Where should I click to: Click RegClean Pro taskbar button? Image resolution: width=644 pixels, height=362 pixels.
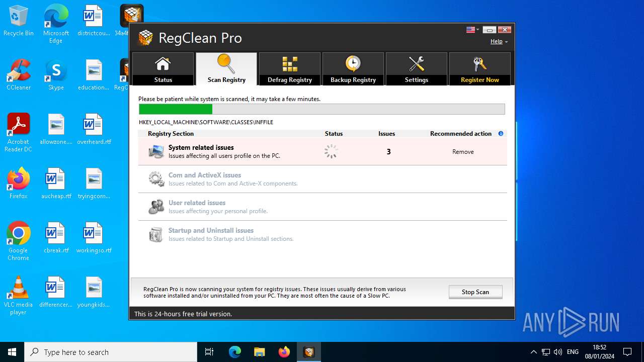tap(309, 352)
